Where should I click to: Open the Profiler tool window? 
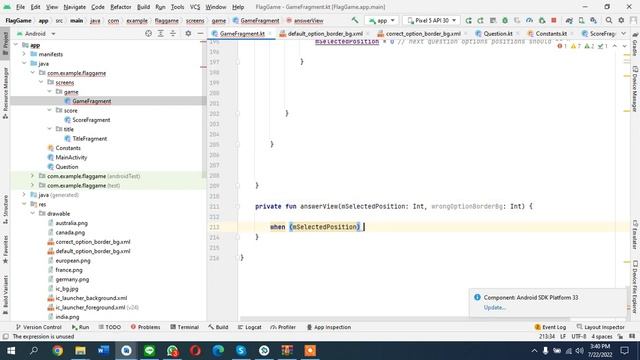click(283, 327)
